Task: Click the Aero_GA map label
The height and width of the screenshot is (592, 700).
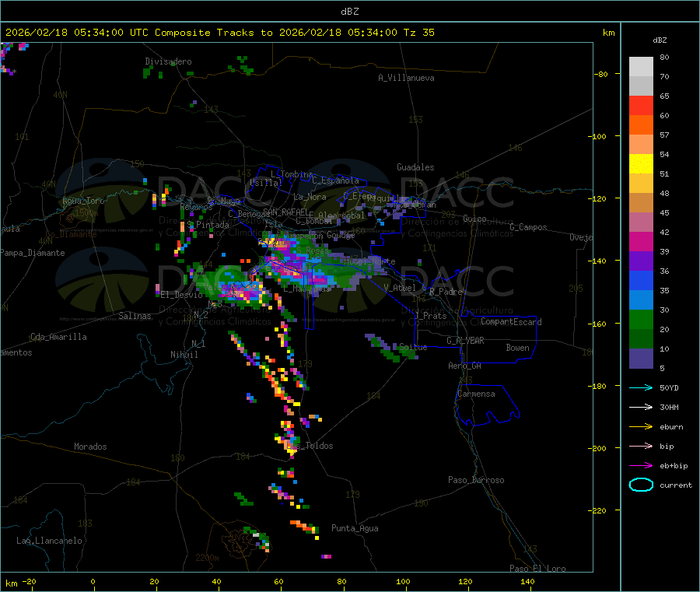Action: 464,366
